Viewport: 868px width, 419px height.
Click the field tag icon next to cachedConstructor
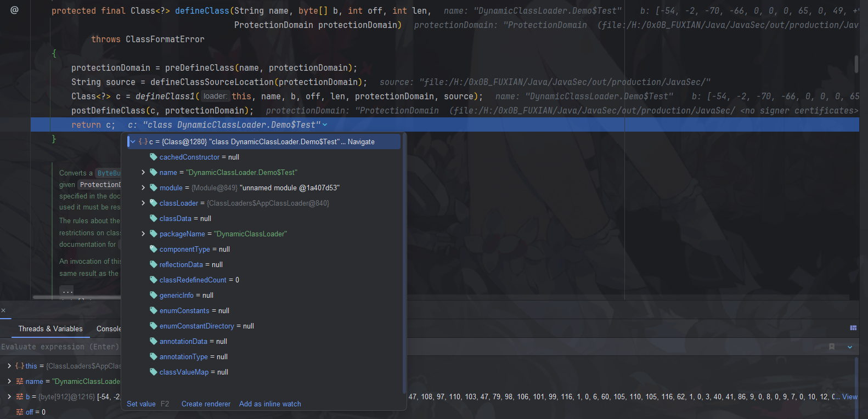click(x=154, y=157)
